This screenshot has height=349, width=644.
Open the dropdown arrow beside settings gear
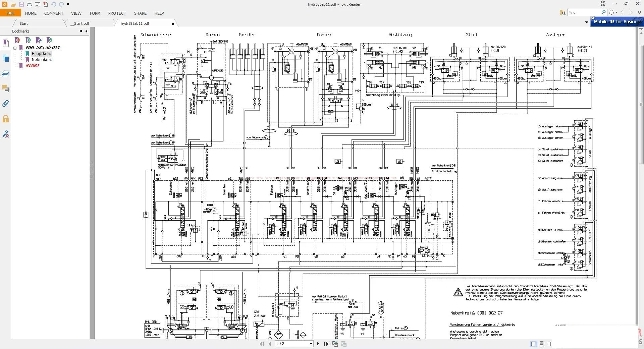[616, 13]
